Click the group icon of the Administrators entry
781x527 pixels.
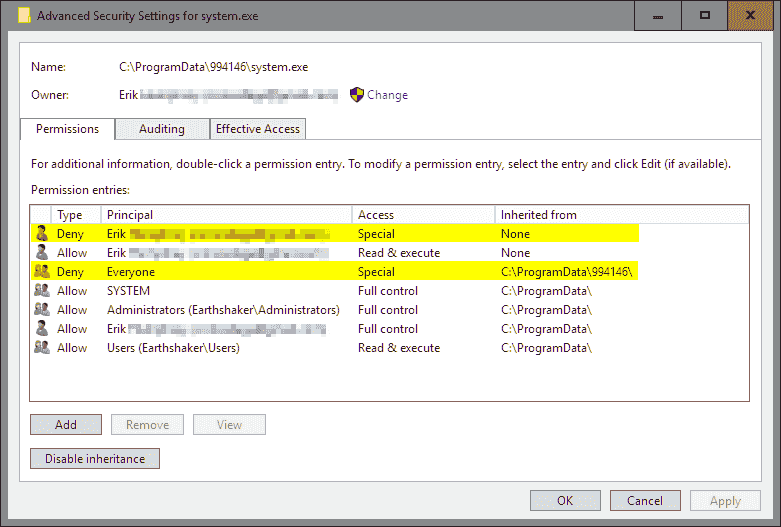coord(42,309)
